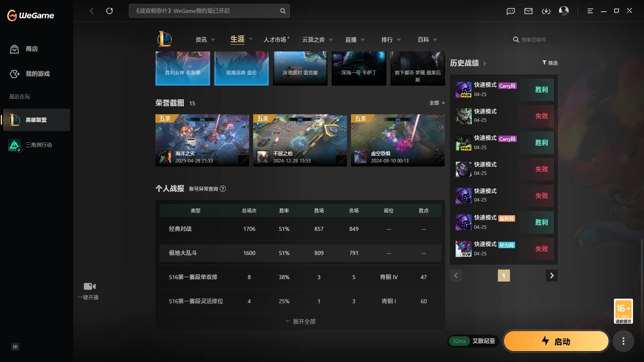This screenshot has width=644, height=362.
Task: Click the WeGame logo
Action: [x=31, y=15]
